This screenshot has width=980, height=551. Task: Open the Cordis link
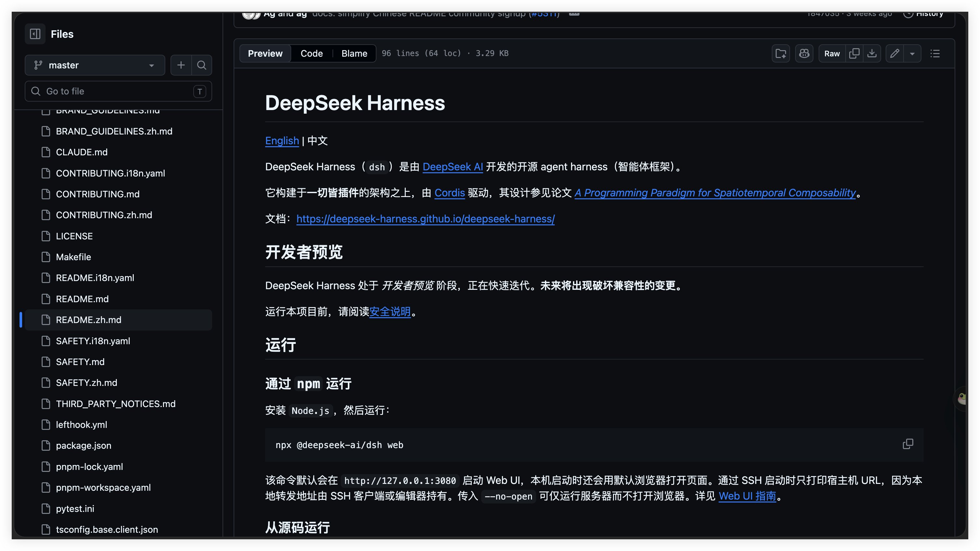pyautogui.click(x=449, y=193)
